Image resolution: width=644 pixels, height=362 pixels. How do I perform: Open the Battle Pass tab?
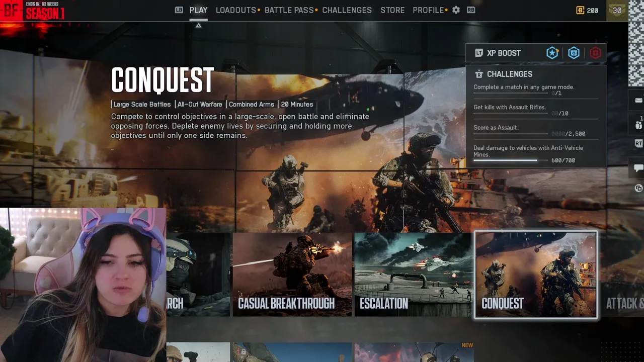[x=289, y=10]
